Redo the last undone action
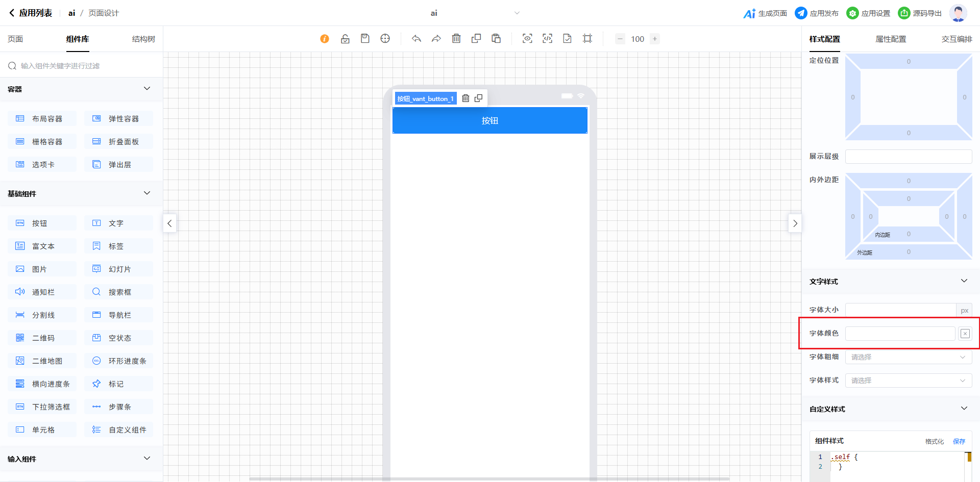Image resolution: width=980 pixels, height=482 pixels. [436, 39]
